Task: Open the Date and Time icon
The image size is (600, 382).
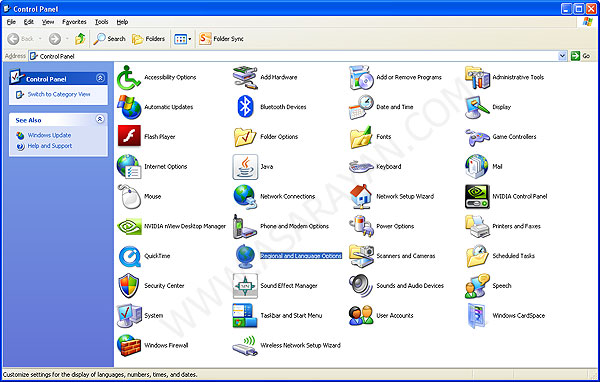Action: (361, 107)
